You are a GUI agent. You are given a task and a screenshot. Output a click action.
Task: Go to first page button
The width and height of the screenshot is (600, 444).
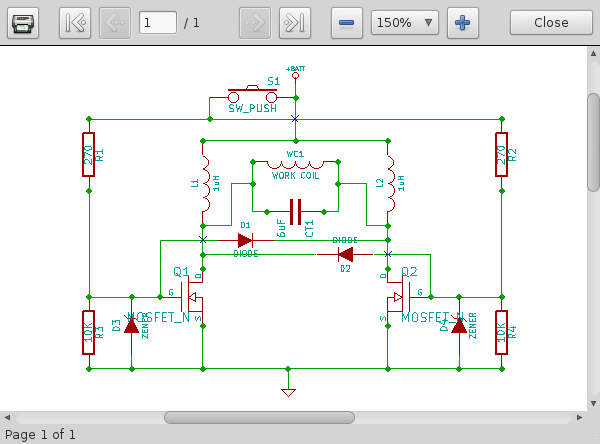click(75, 23)
